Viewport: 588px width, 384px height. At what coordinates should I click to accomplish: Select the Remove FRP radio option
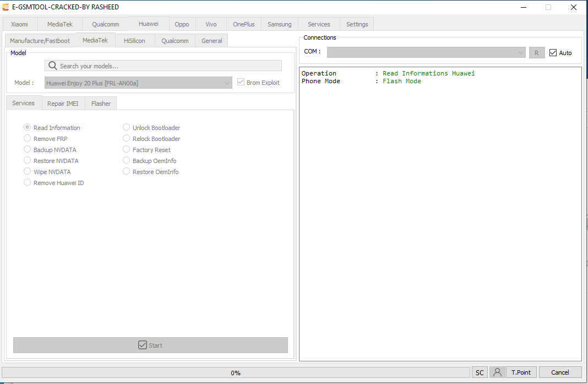click(x=28, y=139)
